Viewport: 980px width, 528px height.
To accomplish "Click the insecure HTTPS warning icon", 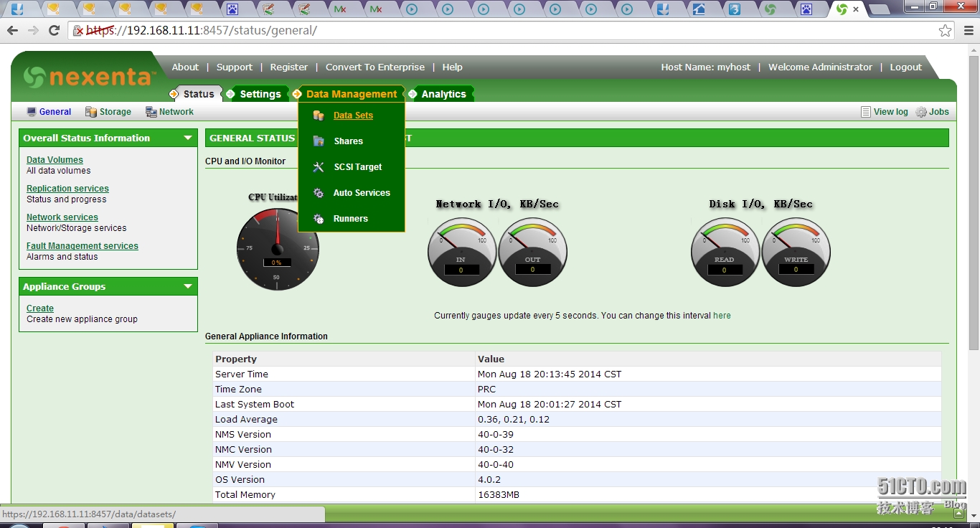I will pos(79,30).
